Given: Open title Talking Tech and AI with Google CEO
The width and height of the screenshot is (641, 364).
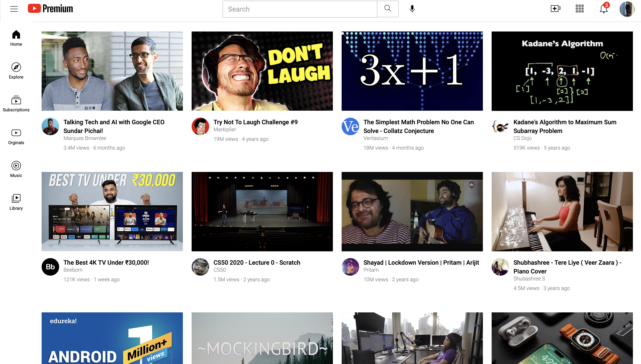Looking at the screenshot, I should (x=114, y=126).
